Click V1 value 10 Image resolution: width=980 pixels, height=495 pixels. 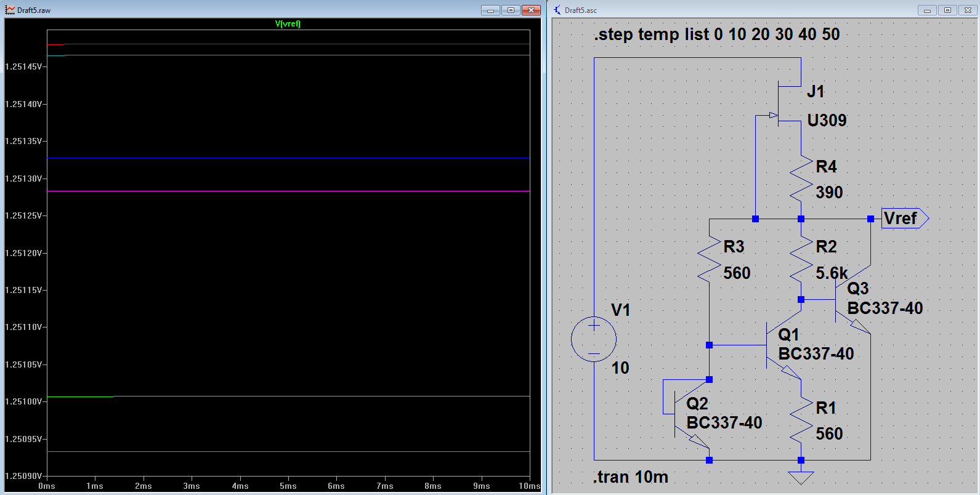tap(620, 368)
